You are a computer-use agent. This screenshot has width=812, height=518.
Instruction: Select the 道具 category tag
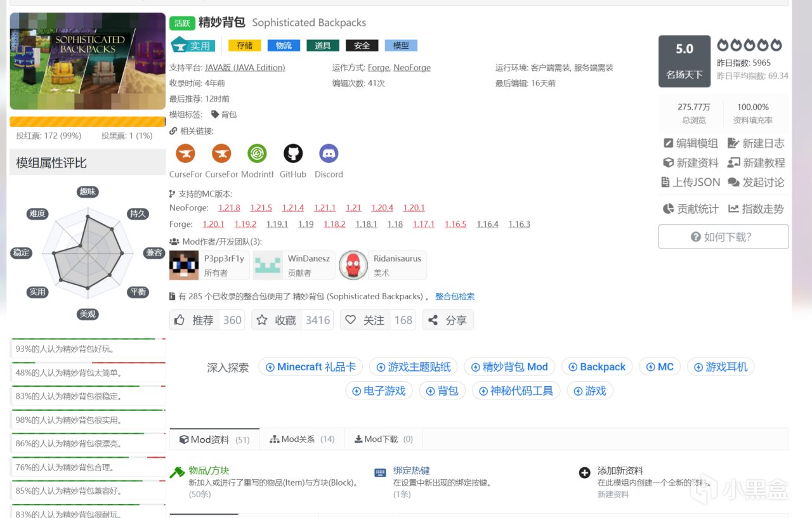[323, 46]
